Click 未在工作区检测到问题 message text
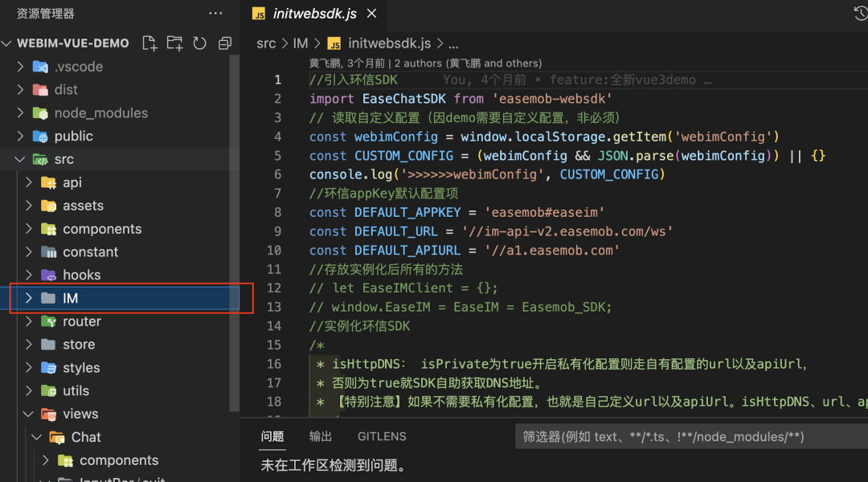Screen dimensions: 868x482 point(334,465)
